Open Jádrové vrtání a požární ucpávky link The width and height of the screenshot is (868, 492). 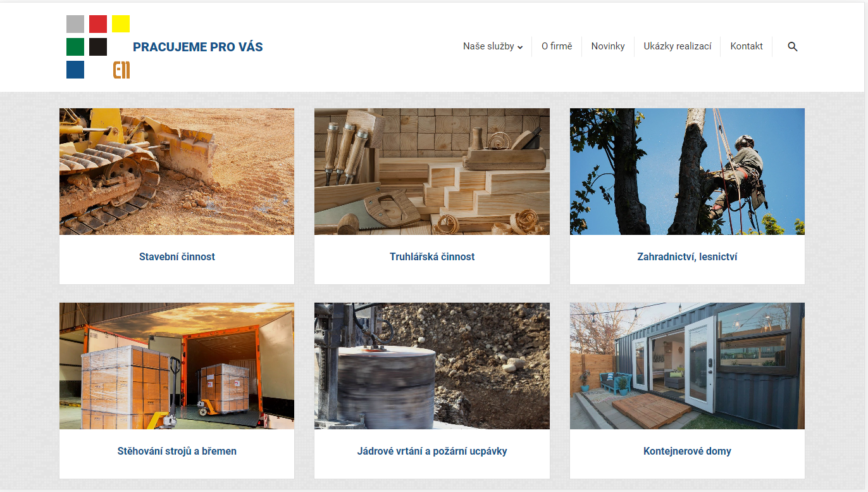[x=432, y=451]
